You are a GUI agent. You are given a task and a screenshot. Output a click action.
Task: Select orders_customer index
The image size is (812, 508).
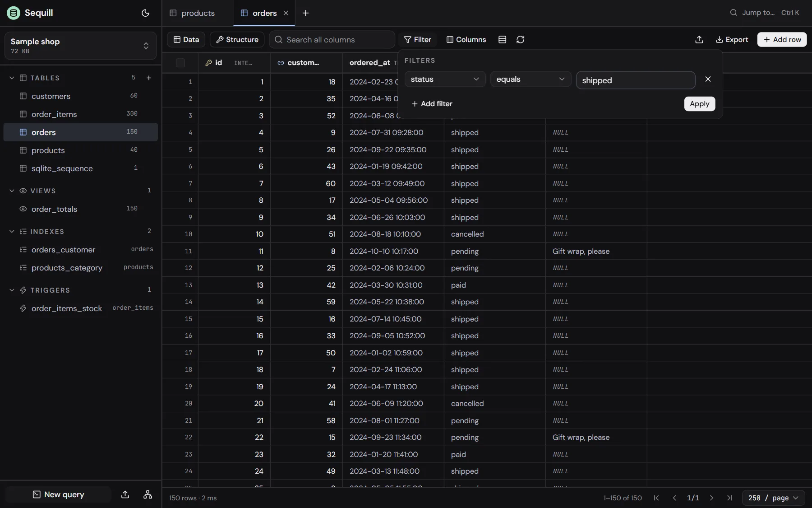click(80, 250)
